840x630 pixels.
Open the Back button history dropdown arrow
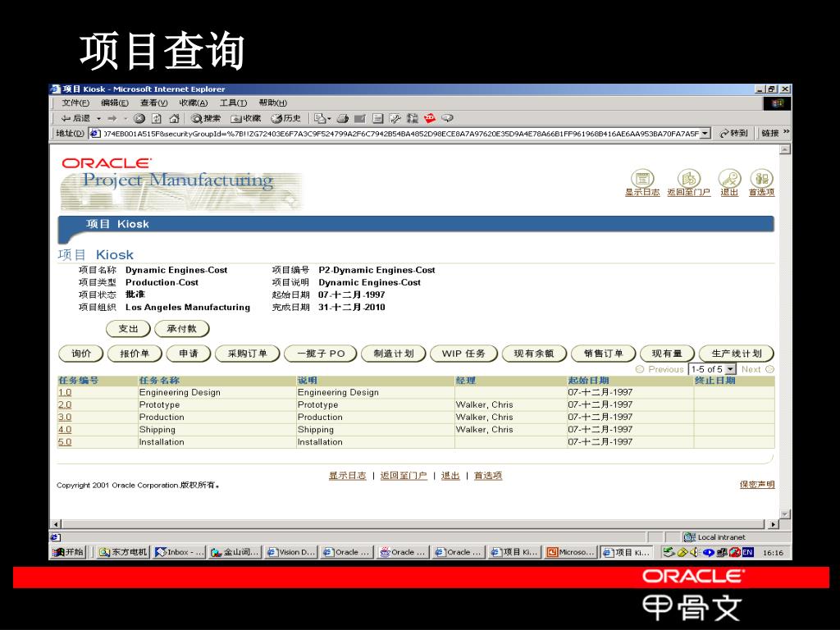[x=98, y=118]
